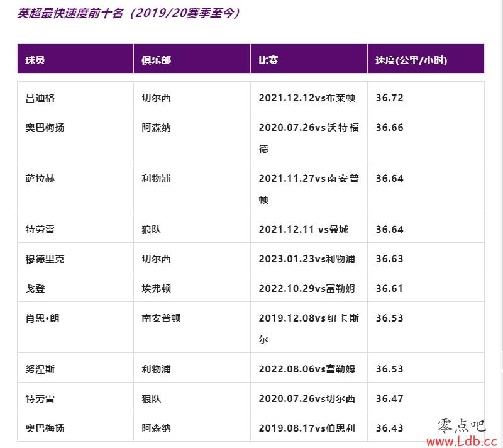Select 阿森纳 in the vs伯恩利 row

[x=156, y=428]
